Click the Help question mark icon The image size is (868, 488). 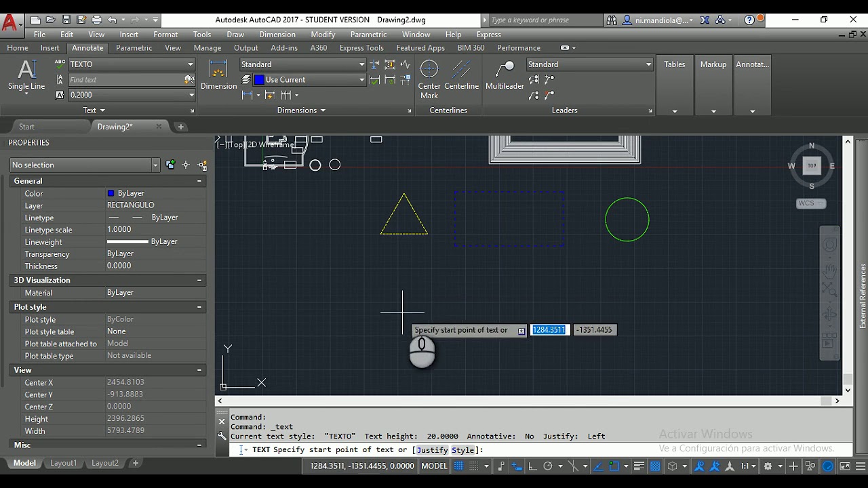click(x=749, y=20)
